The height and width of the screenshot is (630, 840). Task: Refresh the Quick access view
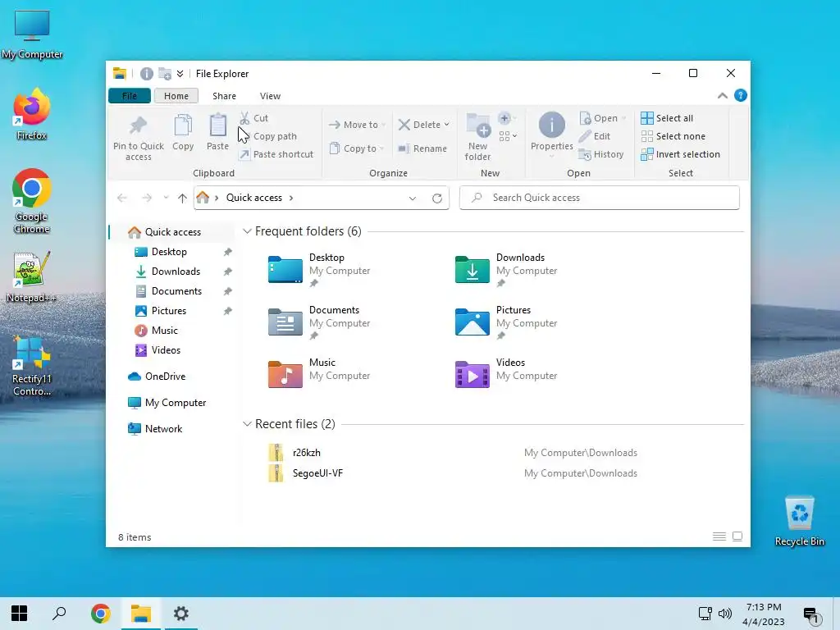pyautogui.click(x=437, y=199)
